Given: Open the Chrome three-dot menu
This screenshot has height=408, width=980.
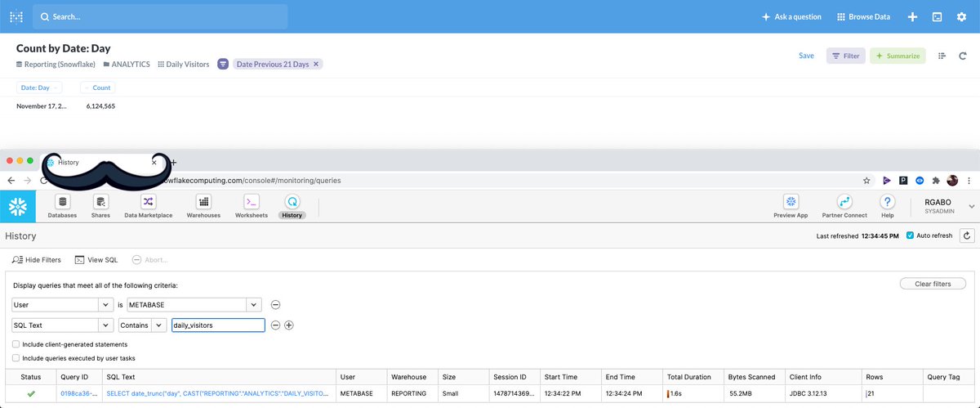Looking at the screenshot, I should [969, 180].
